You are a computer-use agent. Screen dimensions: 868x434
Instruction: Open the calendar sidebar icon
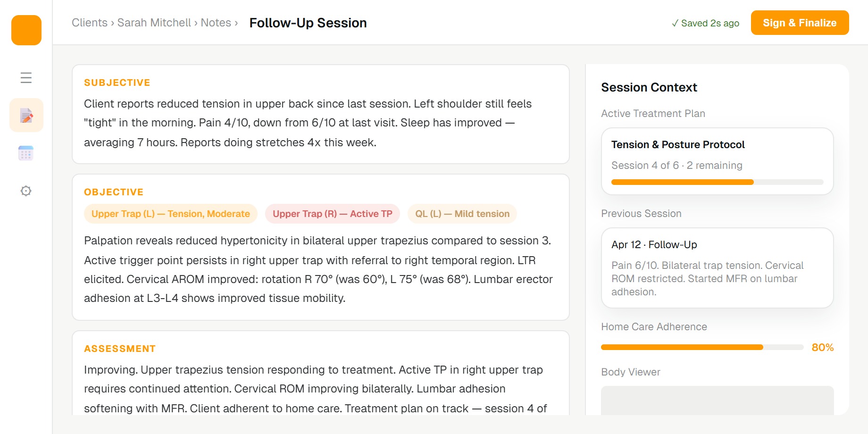(x=26, y=153)
